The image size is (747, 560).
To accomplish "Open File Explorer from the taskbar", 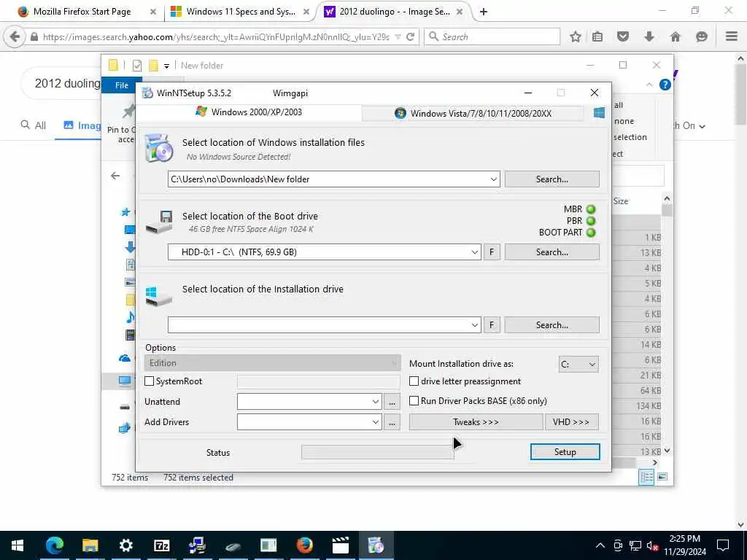I will [x=90, y=545].
